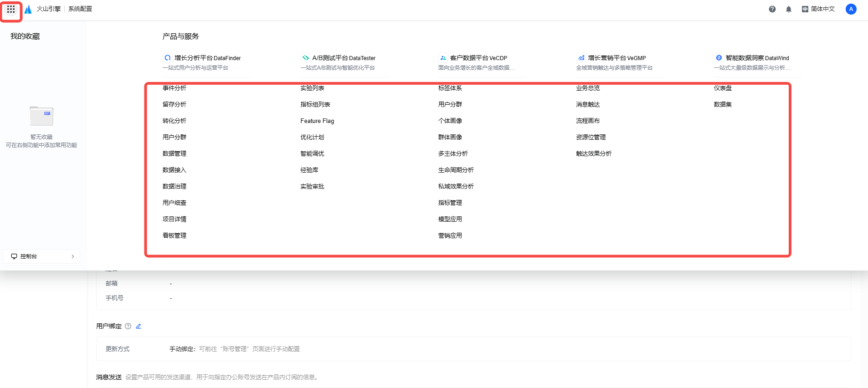868x388 pixels.
Task: Navigate to 生命周期分析
Action: coord(456,170)
